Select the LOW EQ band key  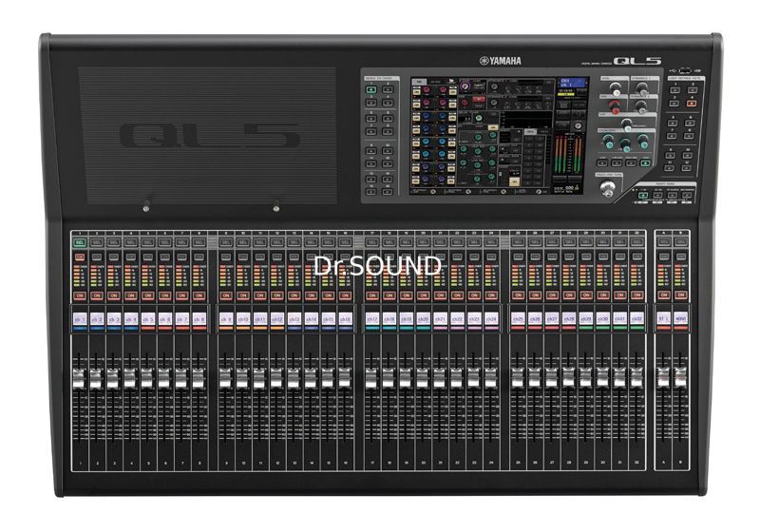coord(603,163)
